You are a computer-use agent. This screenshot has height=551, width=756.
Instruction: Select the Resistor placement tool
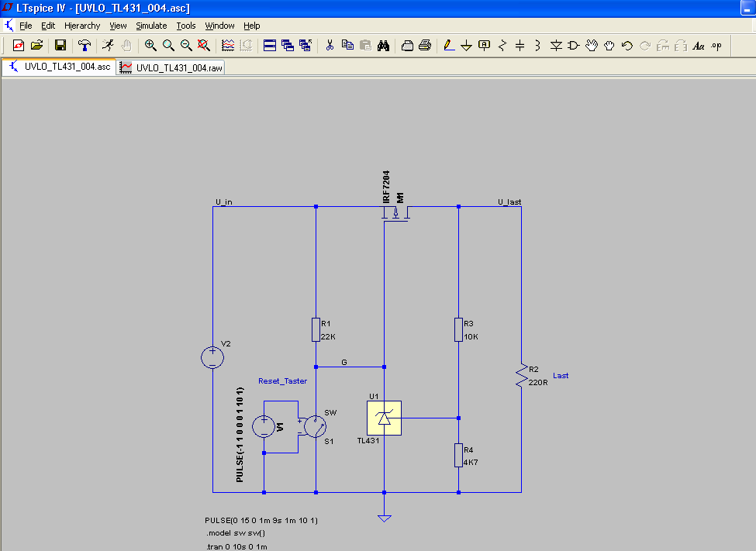tap(502, 45)
